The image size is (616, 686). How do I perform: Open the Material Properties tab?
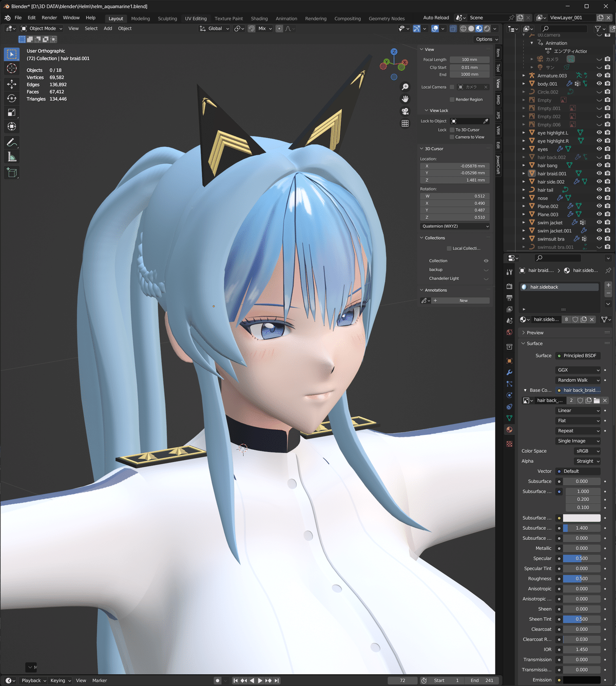[x=509, y=429]
